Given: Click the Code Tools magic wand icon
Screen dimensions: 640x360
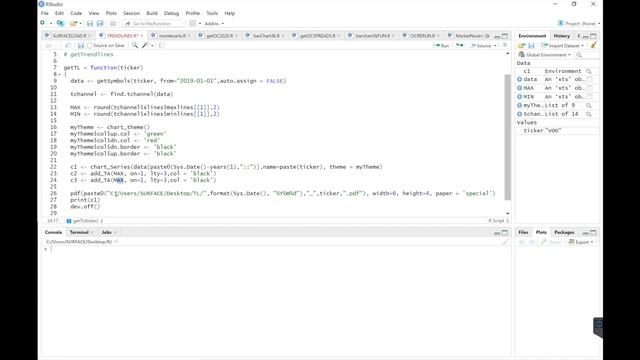Looking at the screenshot, I should (x=145, y=45).
